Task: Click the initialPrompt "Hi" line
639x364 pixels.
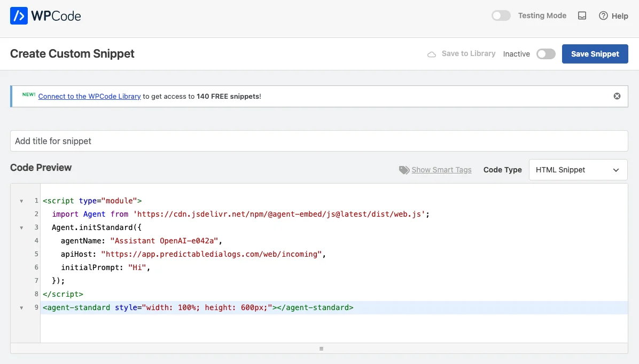Action: [x=106, y=267]
